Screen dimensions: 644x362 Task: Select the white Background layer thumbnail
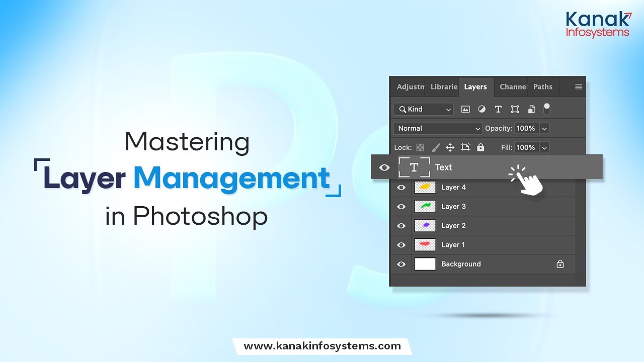click(x=425, y=264)
